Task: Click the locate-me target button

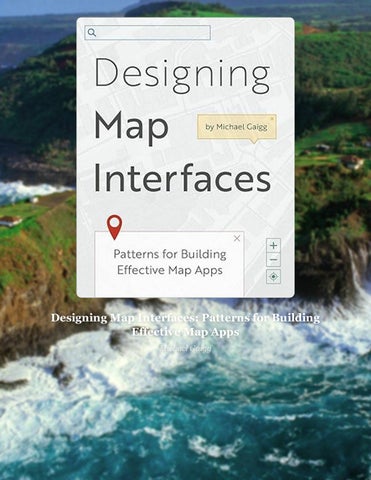Action: click(x=273, y=277)
